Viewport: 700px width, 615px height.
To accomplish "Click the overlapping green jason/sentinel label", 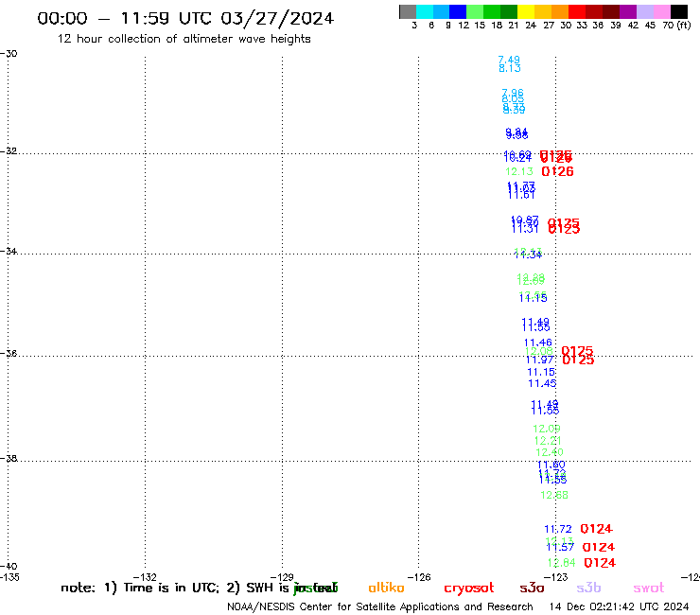I will click(316, 589).
